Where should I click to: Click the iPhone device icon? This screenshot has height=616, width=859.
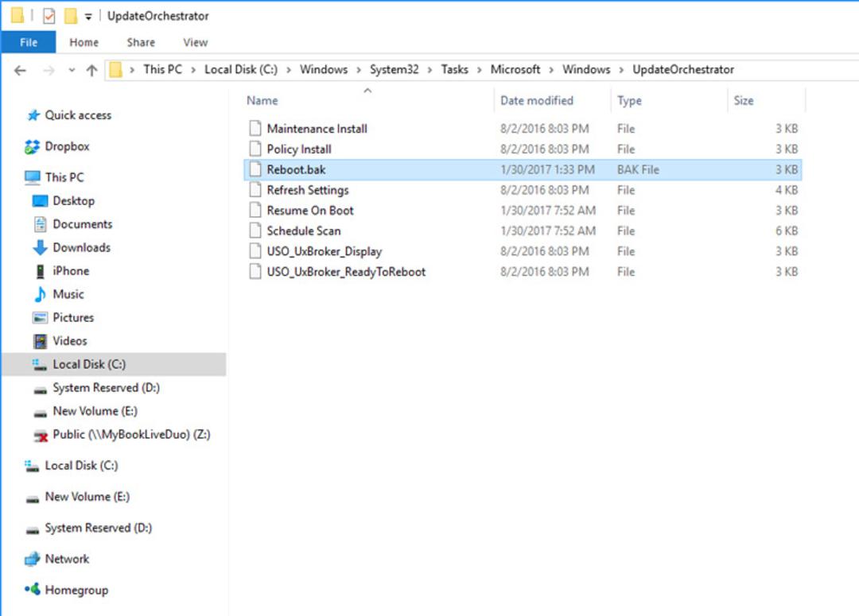point(40,271)
